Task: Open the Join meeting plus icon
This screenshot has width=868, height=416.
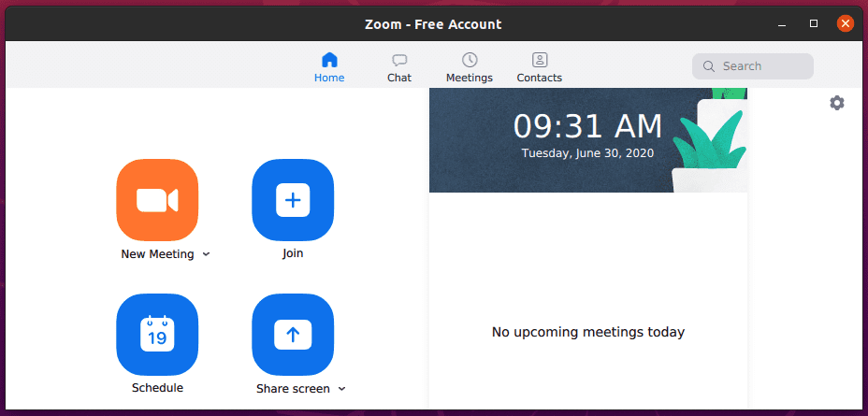Action: click(x=293, y=200)
